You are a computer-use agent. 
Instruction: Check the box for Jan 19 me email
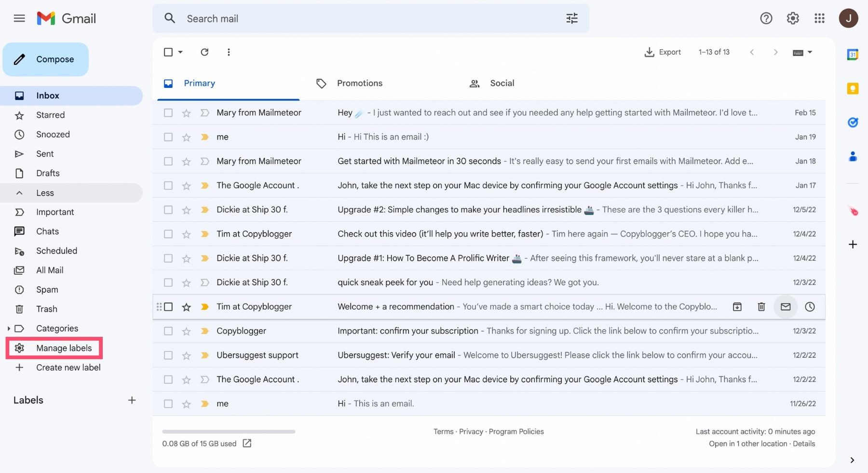(168, 137)
